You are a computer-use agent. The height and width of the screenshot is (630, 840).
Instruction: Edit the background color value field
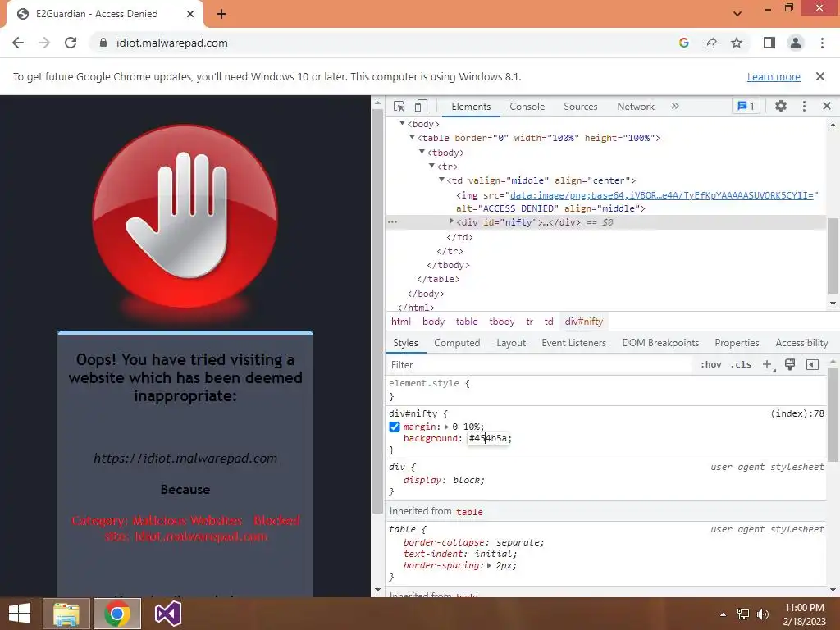[487, 438]
